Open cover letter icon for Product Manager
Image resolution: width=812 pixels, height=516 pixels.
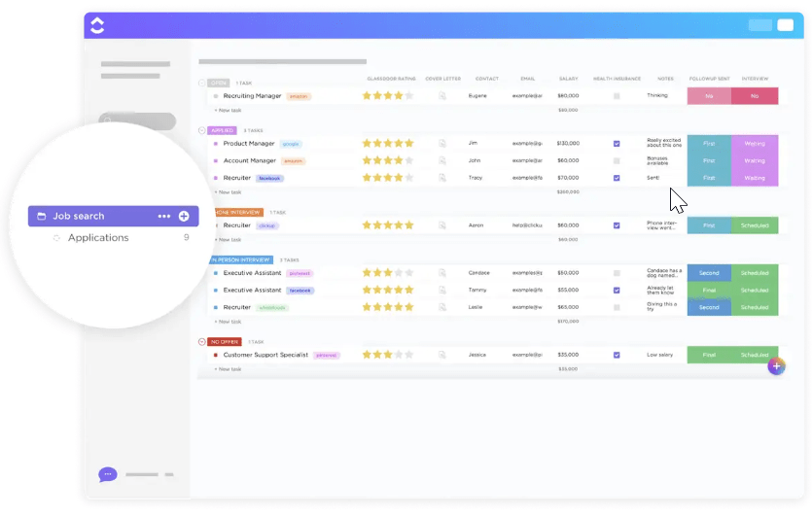point(442,144)
